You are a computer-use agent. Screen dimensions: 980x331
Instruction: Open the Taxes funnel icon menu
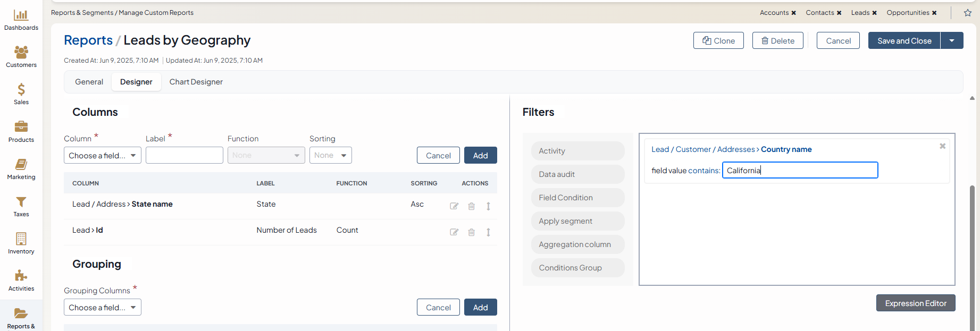pos(21,206)
